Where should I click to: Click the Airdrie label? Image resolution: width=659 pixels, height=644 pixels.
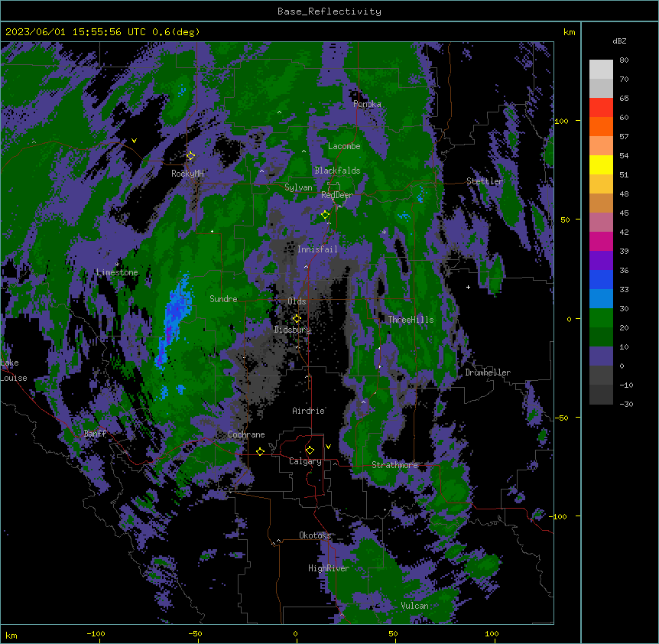tap(309, 411)
